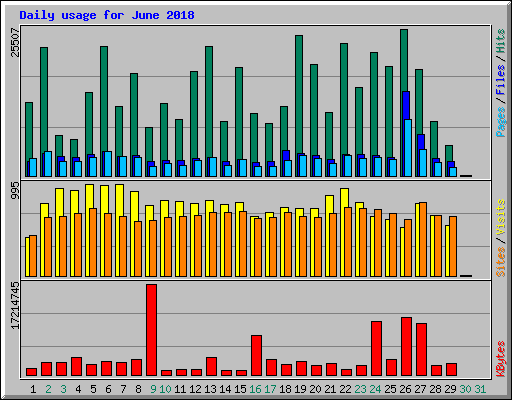Click the day 29 axis label

click(450, 389)
